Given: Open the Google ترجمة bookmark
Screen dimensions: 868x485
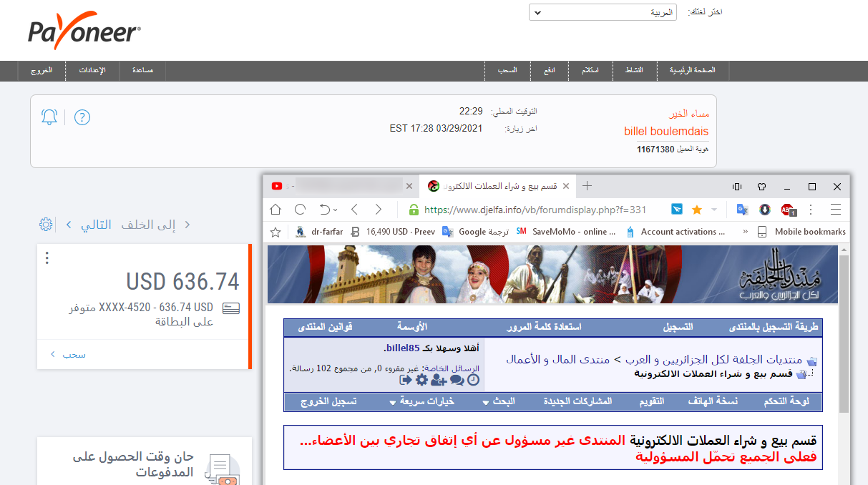Looking at the screenshot, I should tap(475, 232).
